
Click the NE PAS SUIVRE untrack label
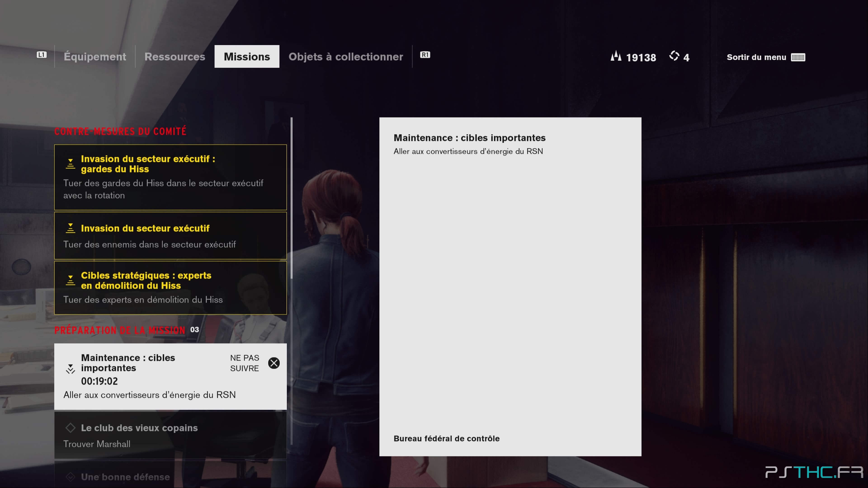click(245, 363)
